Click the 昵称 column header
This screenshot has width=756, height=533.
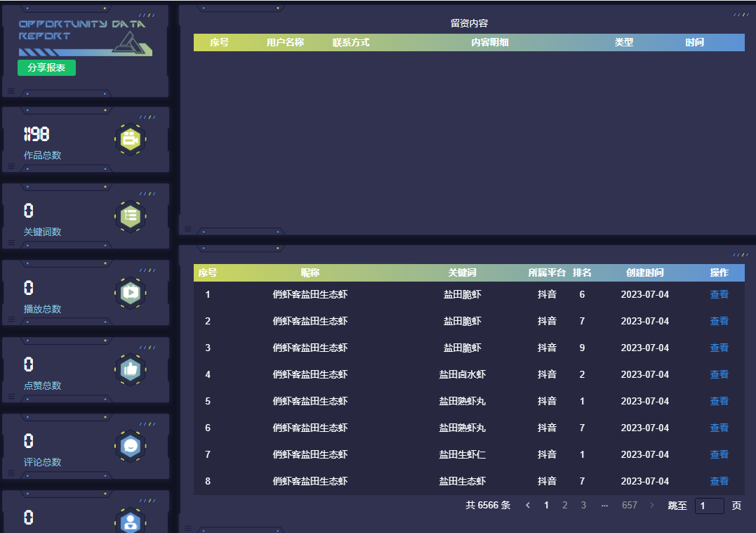click(x=310, y=272)
